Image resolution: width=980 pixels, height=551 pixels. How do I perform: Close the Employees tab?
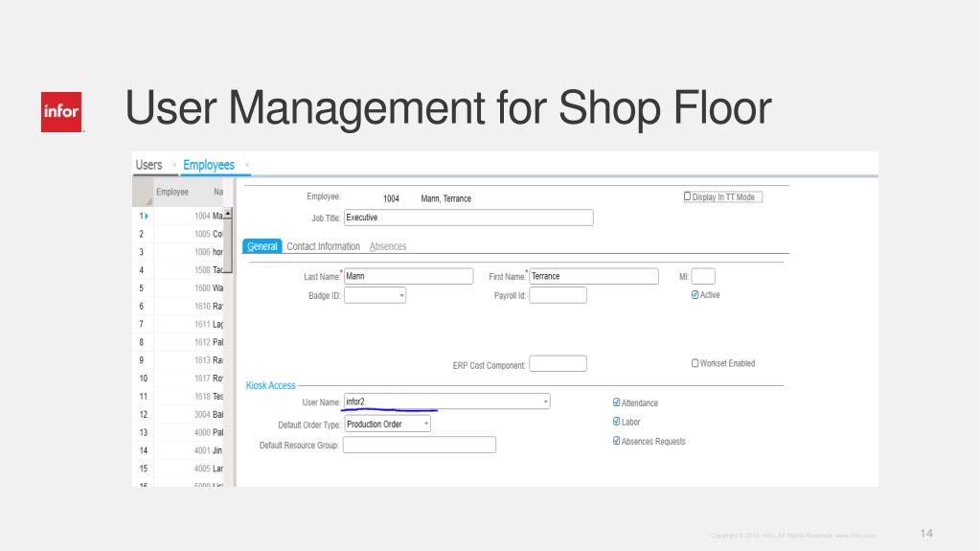pos(247,165)
